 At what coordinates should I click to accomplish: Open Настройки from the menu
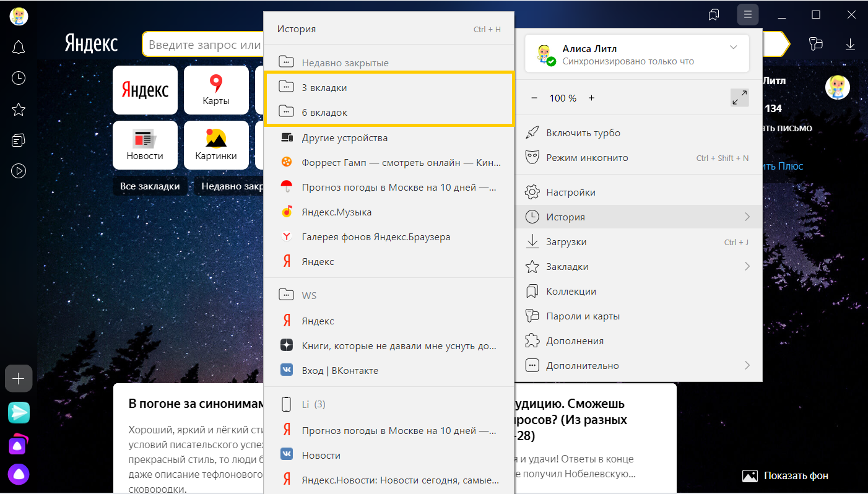pos(638,192)
